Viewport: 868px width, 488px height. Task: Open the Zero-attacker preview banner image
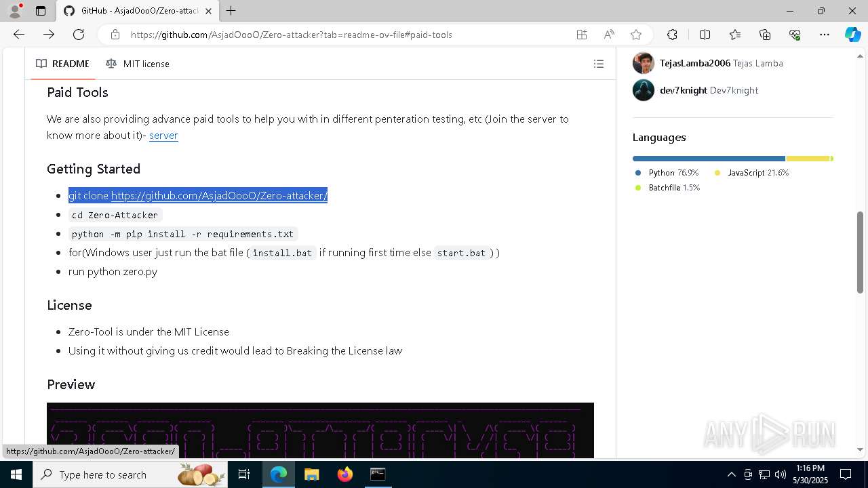coord(320,430)
